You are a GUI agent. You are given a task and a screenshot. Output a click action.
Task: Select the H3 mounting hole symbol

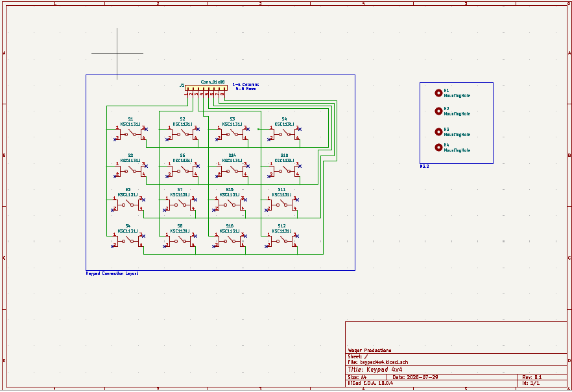pos(438,132)
